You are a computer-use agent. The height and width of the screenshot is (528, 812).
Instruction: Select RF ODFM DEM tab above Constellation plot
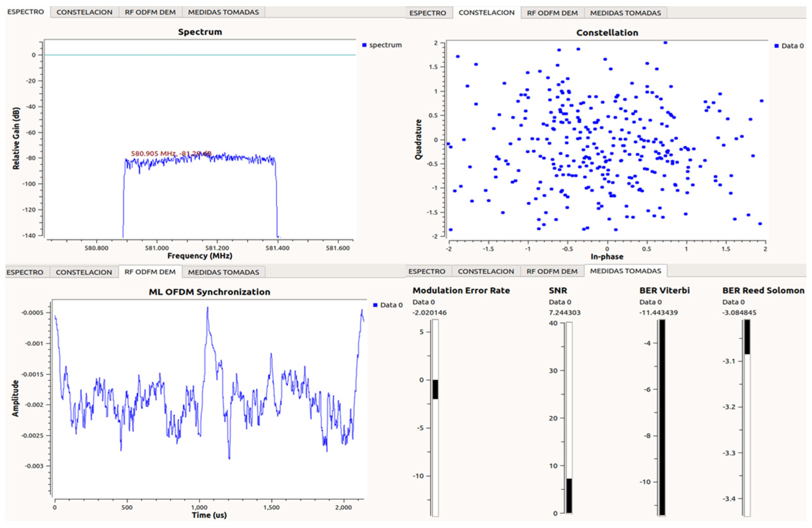click(552, 13)
